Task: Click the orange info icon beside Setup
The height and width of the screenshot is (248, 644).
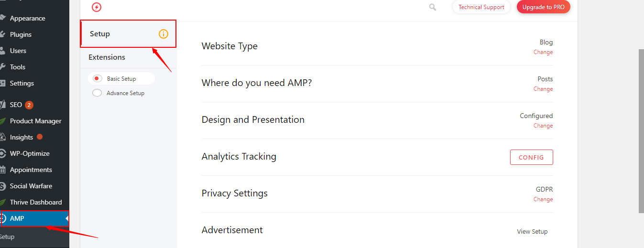Action: tap(164, 34)
